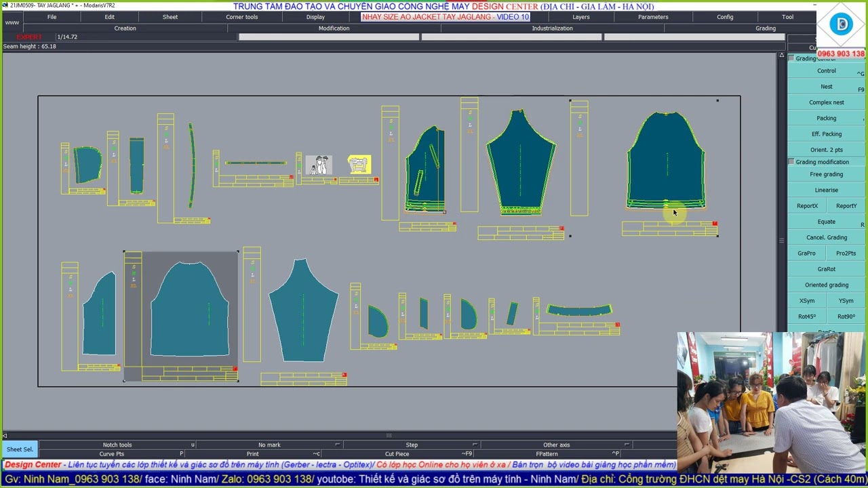The width and height of the screenshot is (868, 488).
Task: Click the www button under the title bar
Action: (12, 22)
